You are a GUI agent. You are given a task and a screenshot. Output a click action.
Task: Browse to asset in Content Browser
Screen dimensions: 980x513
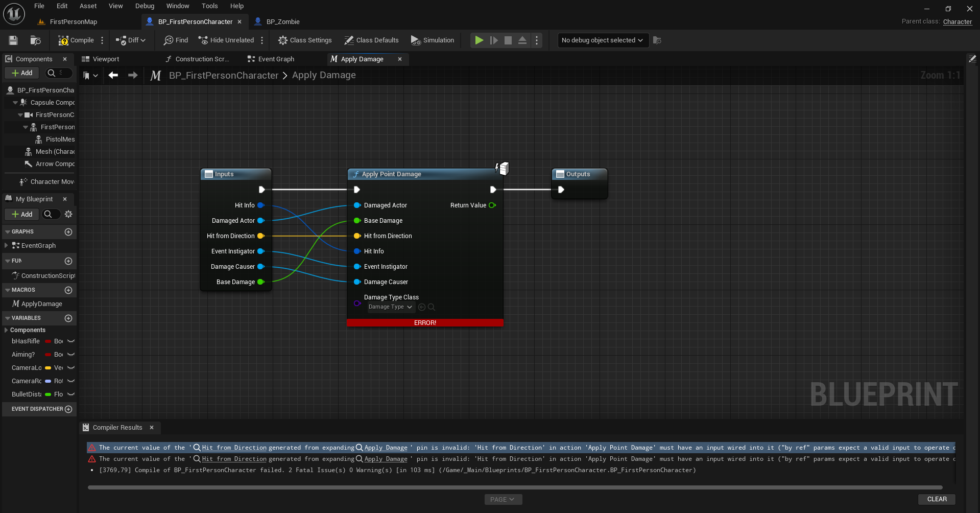click(x=35, y=40)
